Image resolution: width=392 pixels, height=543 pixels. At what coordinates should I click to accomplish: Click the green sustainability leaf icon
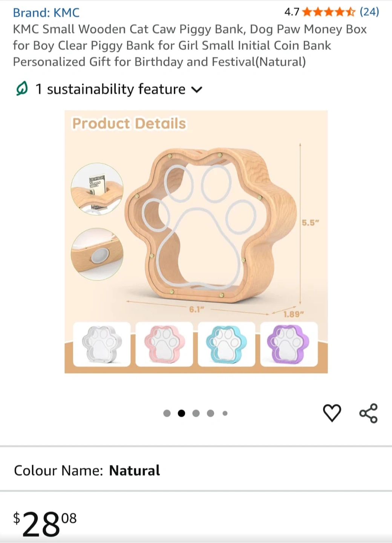tap(22, 89)
